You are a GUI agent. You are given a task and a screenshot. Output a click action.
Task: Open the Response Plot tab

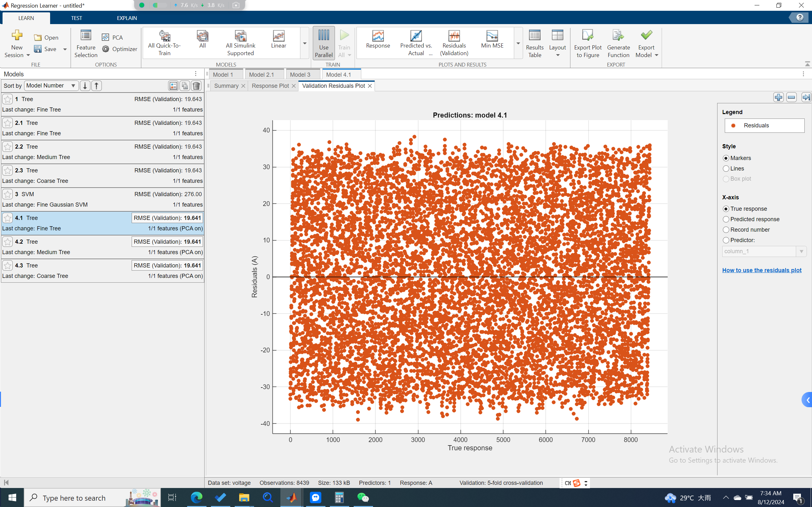coord(270,86)
